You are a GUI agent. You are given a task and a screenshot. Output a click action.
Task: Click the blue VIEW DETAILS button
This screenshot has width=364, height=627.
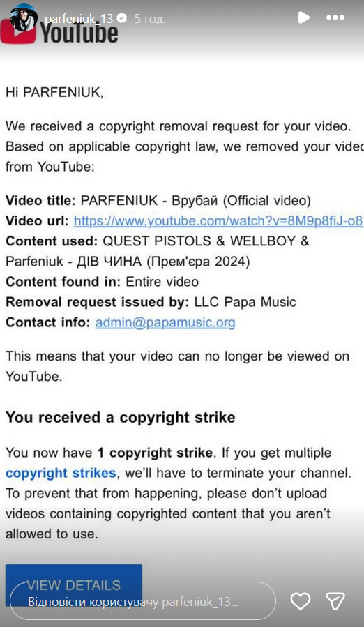click(74, 584)
